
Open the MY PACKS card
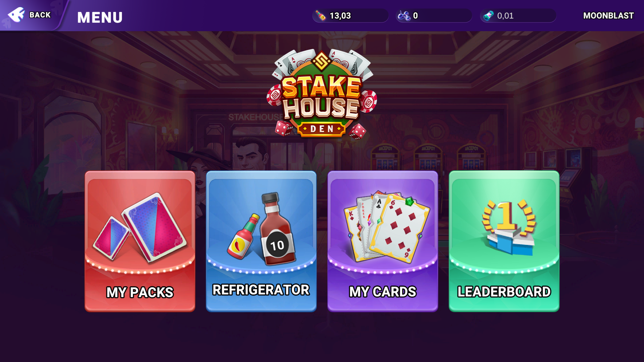click(140, 241)
